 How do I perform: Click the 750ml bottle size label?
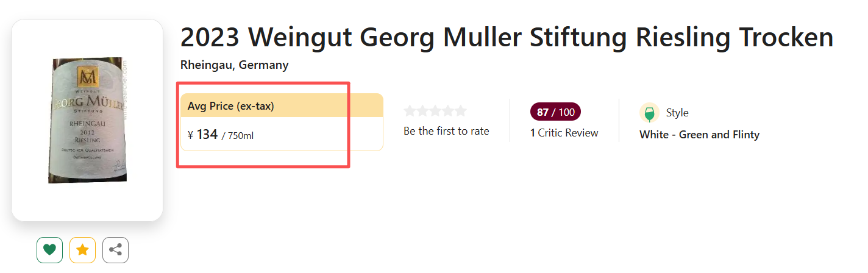tap(240, 135)
